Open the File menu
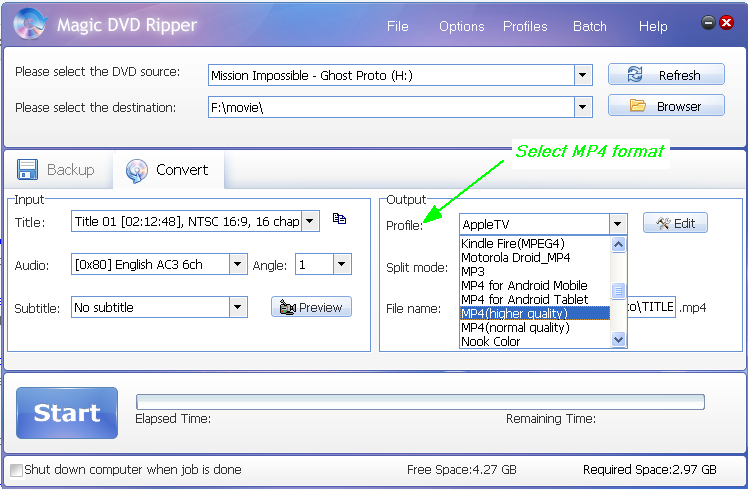This screenshot has width=748, height=490. 397,26
